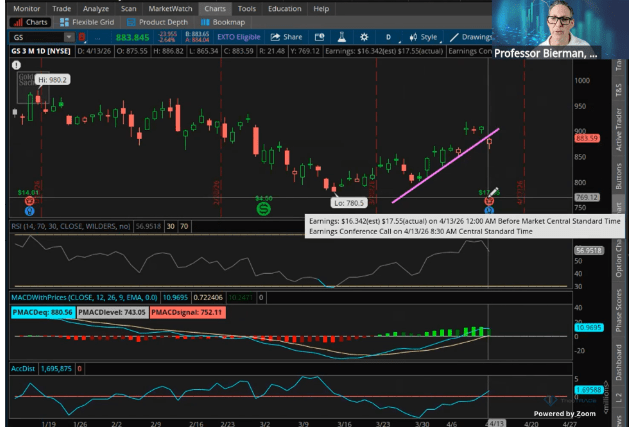Image resolution: width=635 pixels, height=427 pixels.
Task: Toggle the T&S sidebar panel
Action: pyautogui.click(x=618, y=90)
